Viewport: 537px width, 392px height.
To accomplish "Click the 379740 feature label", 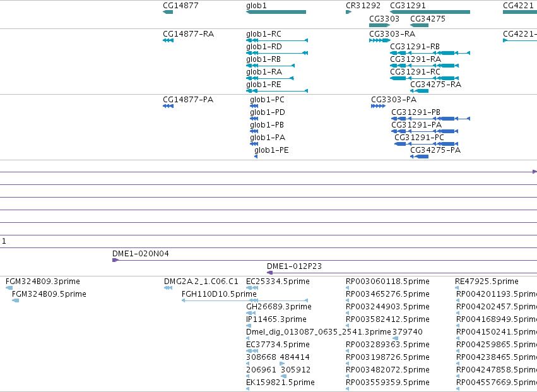I will (x=408, y=332).
